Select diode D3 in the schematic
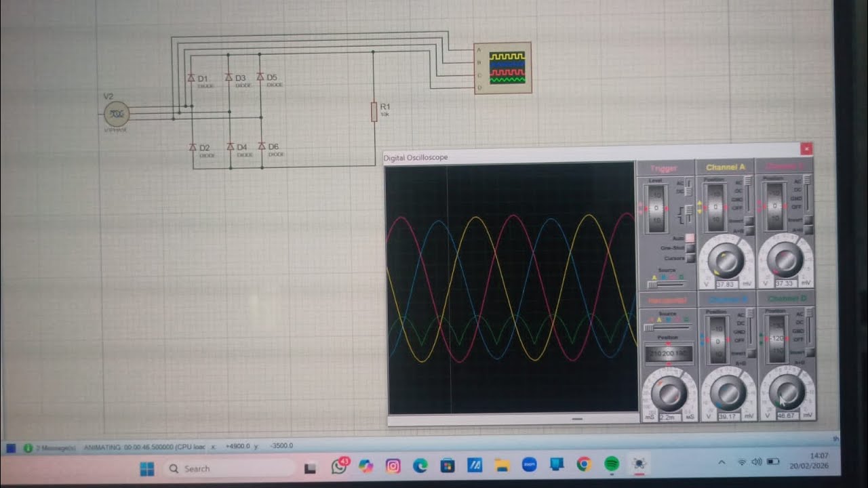Image resolution: width=868 pixels, height=488 pixels. pos(229,78)
